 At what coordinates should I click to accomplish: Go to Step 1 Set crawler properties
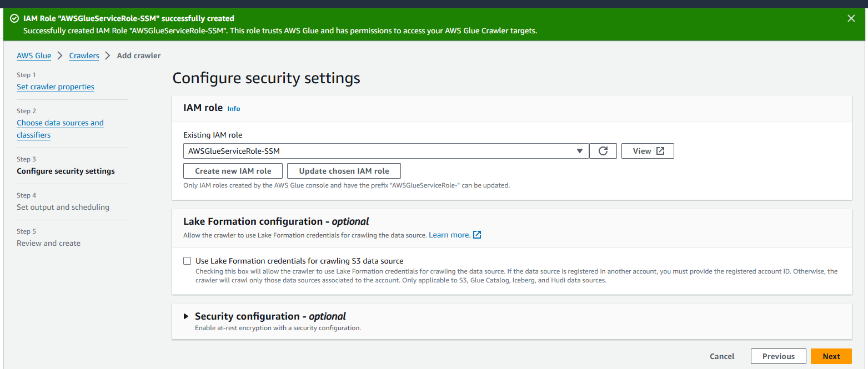(x=56, y=87)
